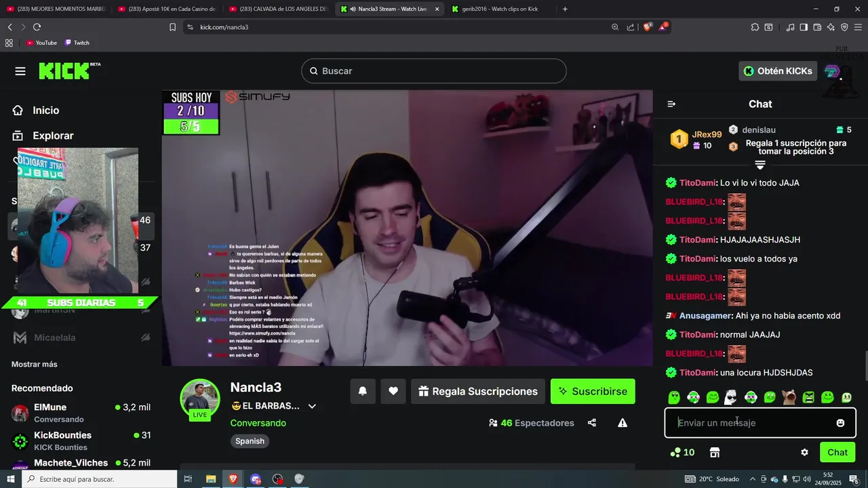
Task: Insert the sunglasses white emote
Action: coord(731,397)
